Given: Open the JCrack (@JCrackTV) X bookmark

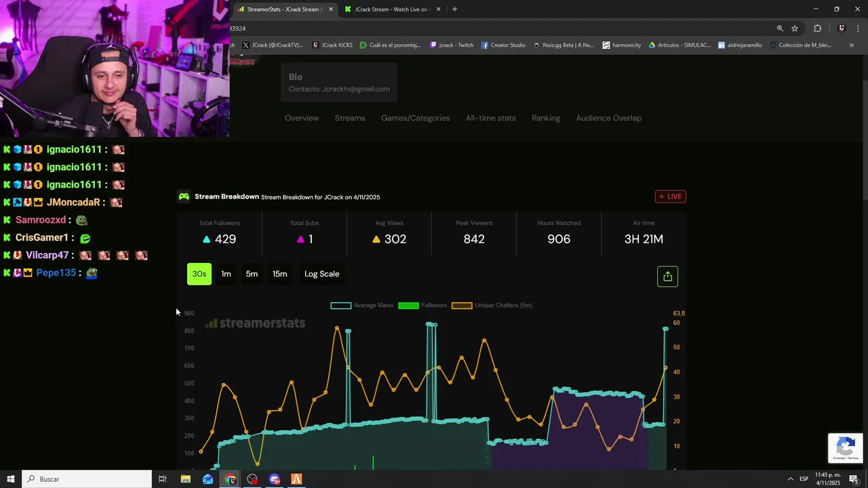Looking at the screenshot, I should (273, 45).
